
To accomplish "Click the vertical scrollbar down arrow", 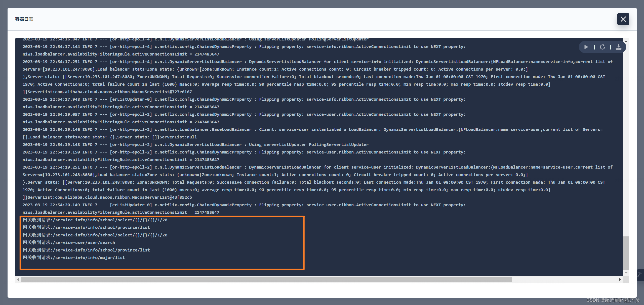I will [x=626, y=273].
